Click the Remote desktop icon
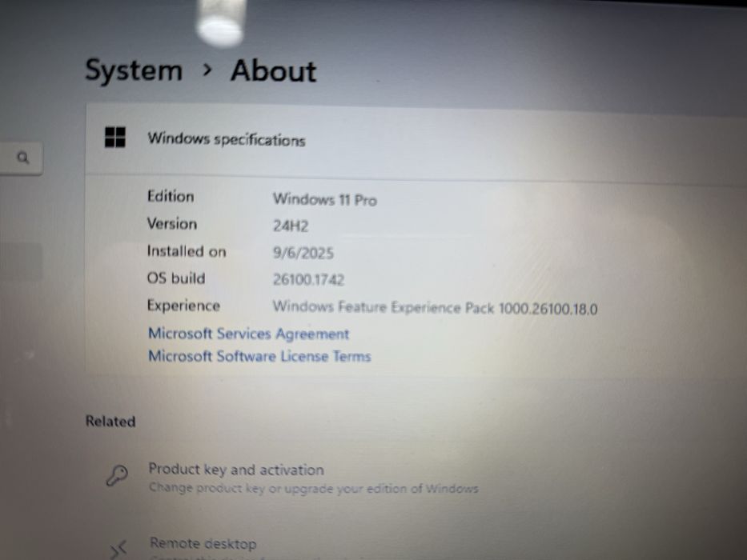This screenshot has width=747, height=560. tap(118, 549)
